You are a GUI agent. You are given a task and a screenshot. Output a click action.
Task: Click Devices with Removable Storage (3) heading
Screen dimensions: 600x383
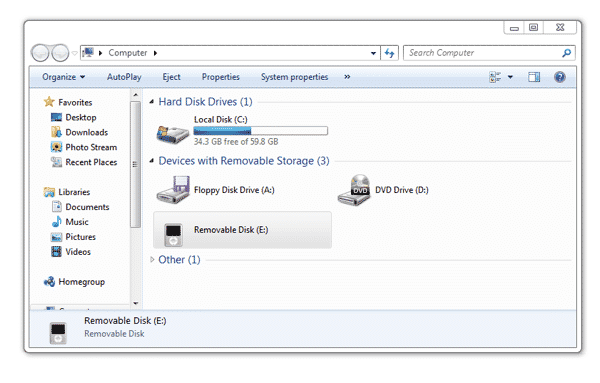coord(244,161)
